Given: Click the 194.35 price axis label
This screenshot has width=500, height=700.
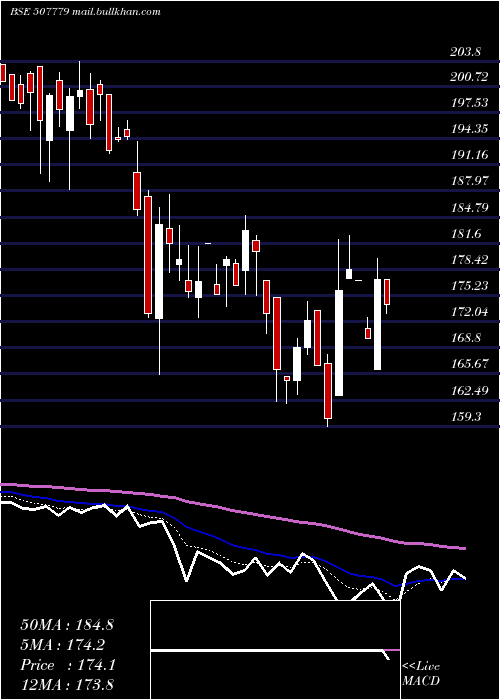Looking at the screenshot, I should pos(469,129).
